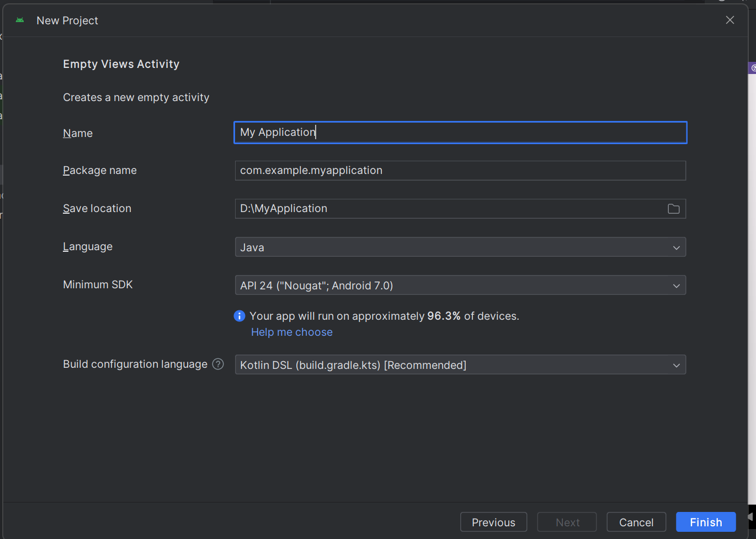Click the Name field containing My Application

460,133
